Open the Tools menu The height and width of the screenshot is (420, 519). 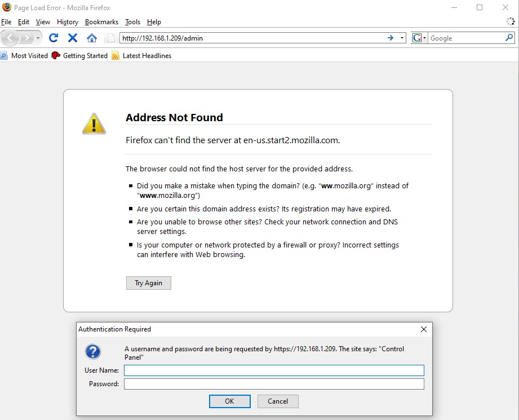pyautogui.click(x=133, y=22)
